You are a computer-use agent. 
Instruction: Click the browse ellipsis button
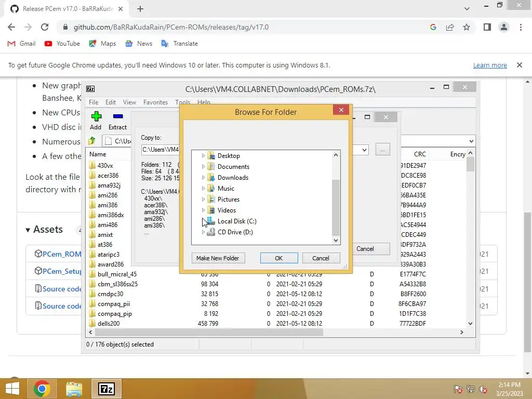coord(382,150)
